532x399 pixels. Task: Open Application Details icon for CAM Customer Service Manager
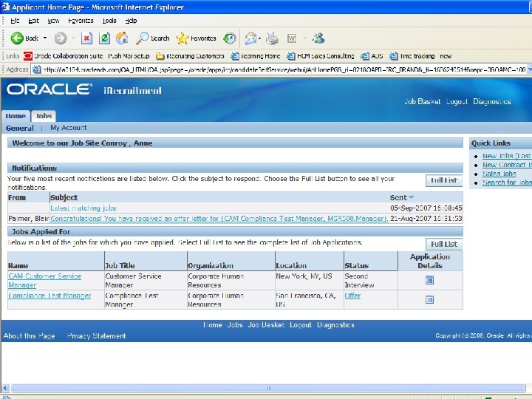(429, 280)
